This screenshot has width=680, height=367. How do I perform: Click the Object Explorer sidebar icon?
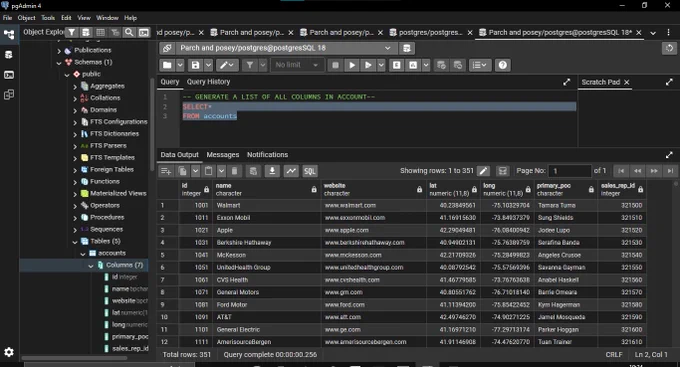(x=9, y=34)
